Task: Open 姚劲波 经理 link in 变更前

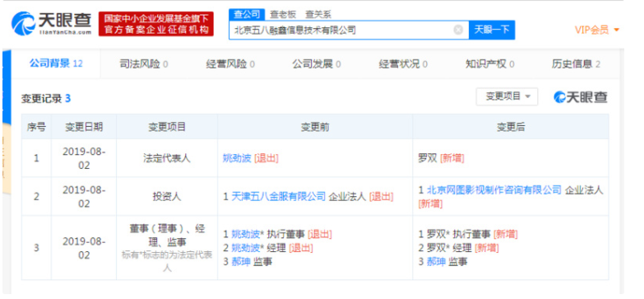Action: (246, 248)
